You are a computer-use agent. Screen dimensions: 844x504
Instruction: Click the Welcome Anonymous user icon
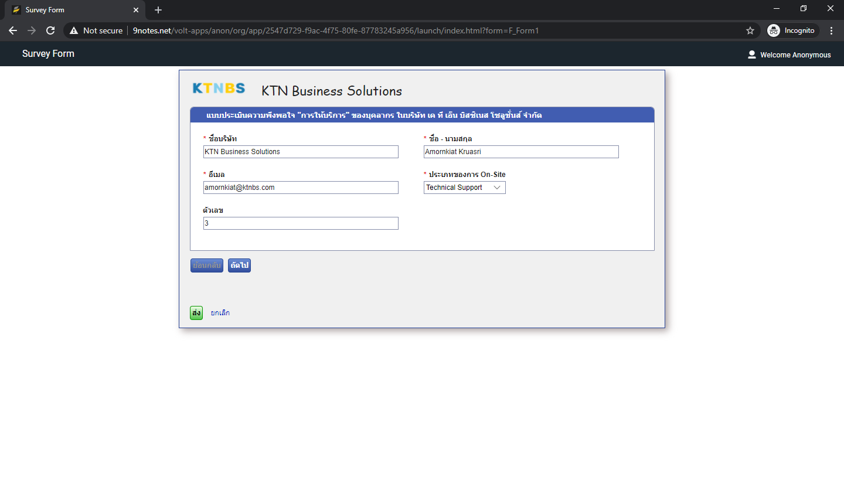[752, 55]
